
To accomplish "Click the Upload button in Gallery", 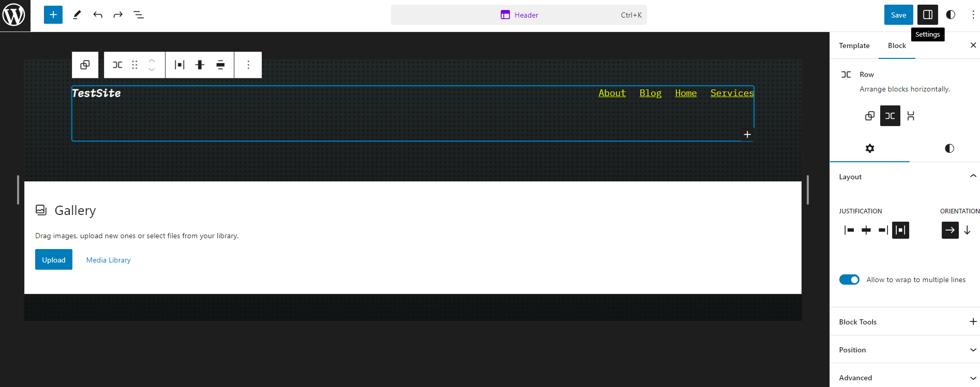I will pyautogui.click(x=54, y=259).
